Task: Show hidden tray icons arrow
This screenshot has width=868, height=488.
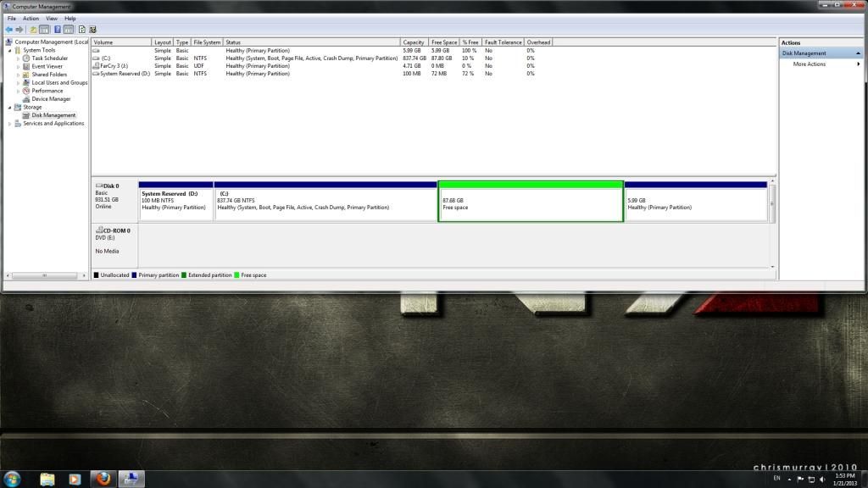Action: pyautogui.click(x=789, y=480)
